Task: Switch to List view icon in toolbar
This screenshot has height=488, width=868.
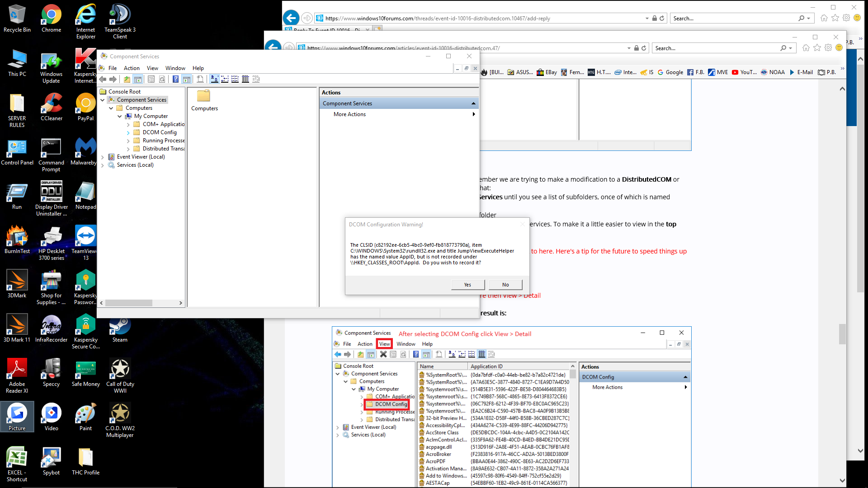Action: pyautogui.click(x=235, y=80)
